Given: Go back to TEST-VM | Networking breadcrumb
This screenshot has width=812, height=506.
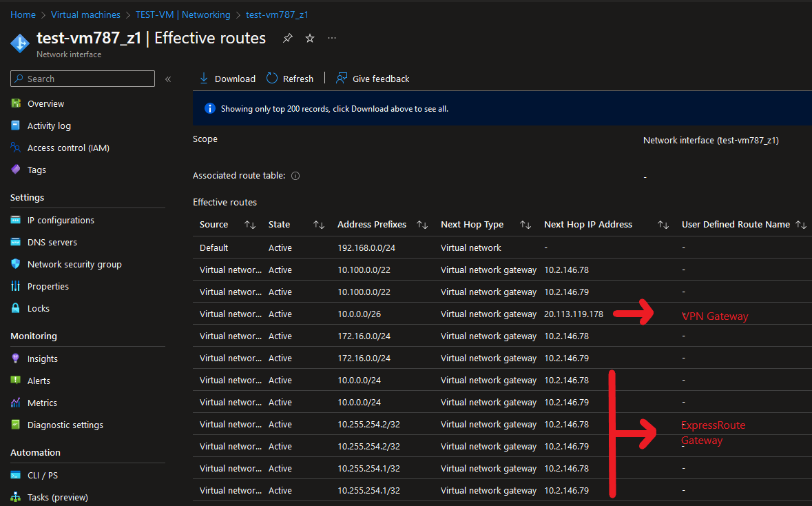Looking at the screenshot, I should pos(183,14).
